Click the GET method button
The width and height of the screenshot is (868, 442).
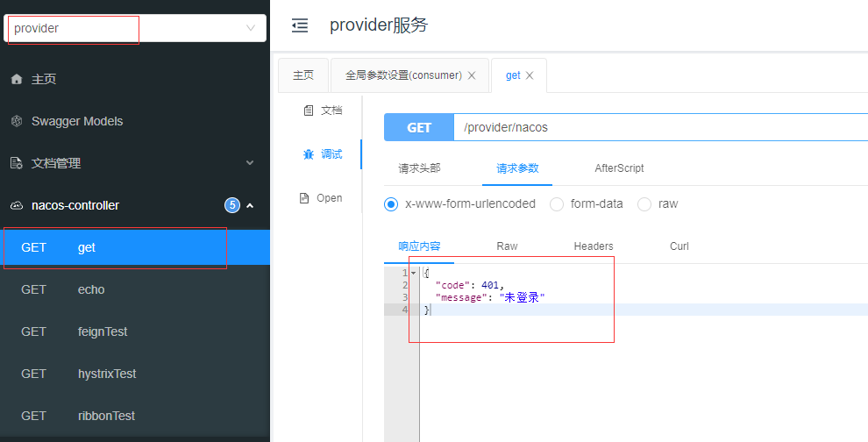(x=419, y=127)
